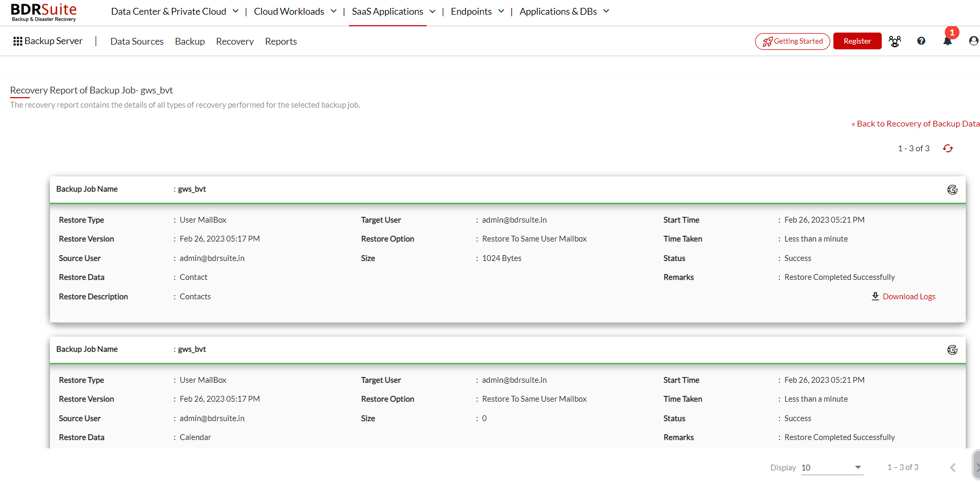
Task: Click 'Contacts' restore description value
Action: click(x=195, y=297)
